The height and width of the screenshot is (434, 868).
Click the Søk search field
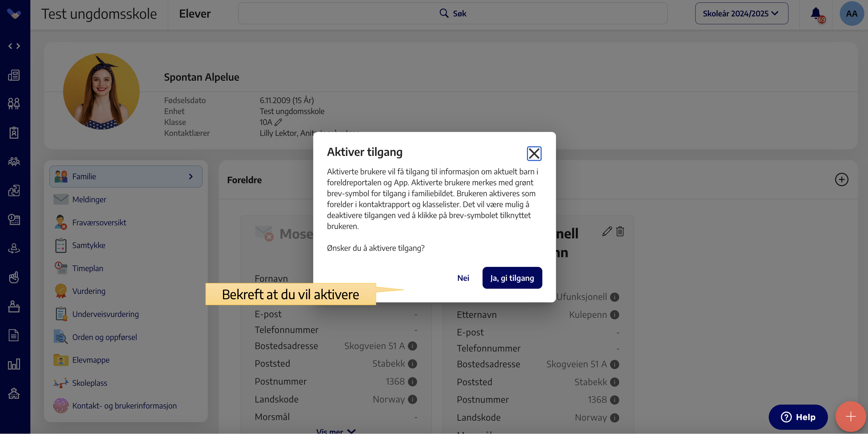[452, 14]
